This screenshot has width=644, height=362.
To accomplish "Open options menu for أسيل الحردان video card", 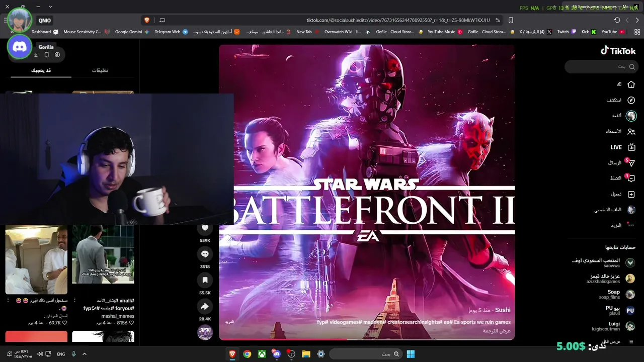I will 8,300.
